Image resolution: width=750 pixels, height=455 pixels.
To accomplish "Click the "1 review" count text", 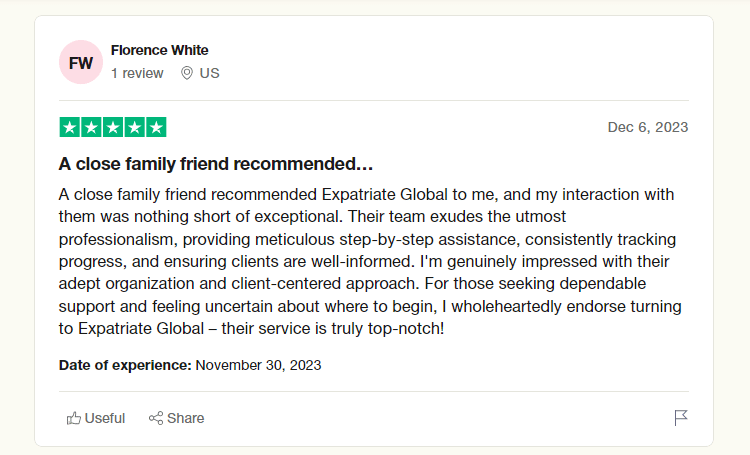I will point(137,73).
